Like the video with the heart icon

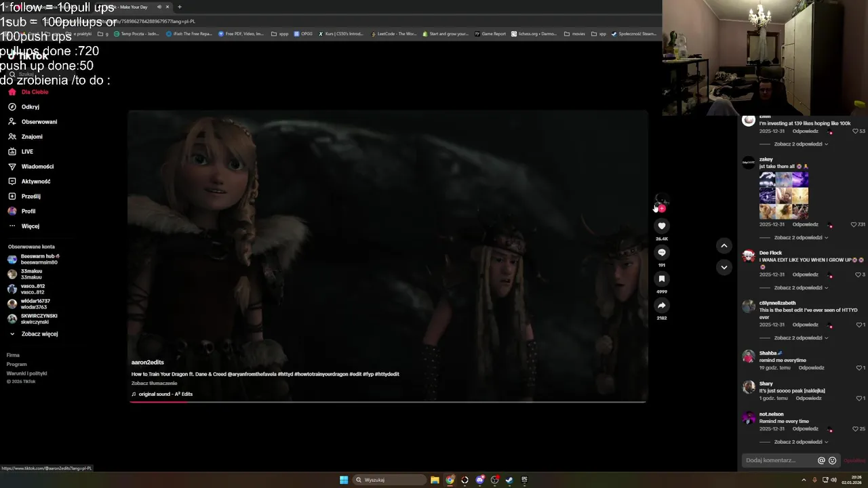(662, 226)
